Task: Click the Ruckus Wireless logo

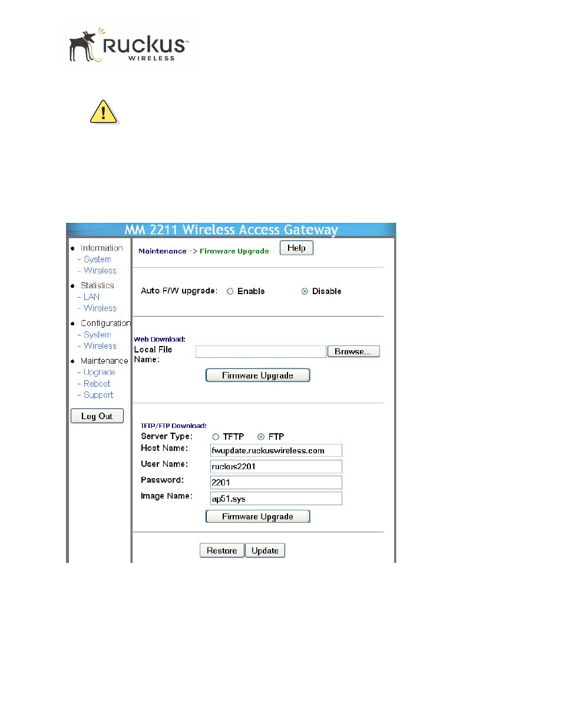Action: pyautogui.click(x=130, y=46)
